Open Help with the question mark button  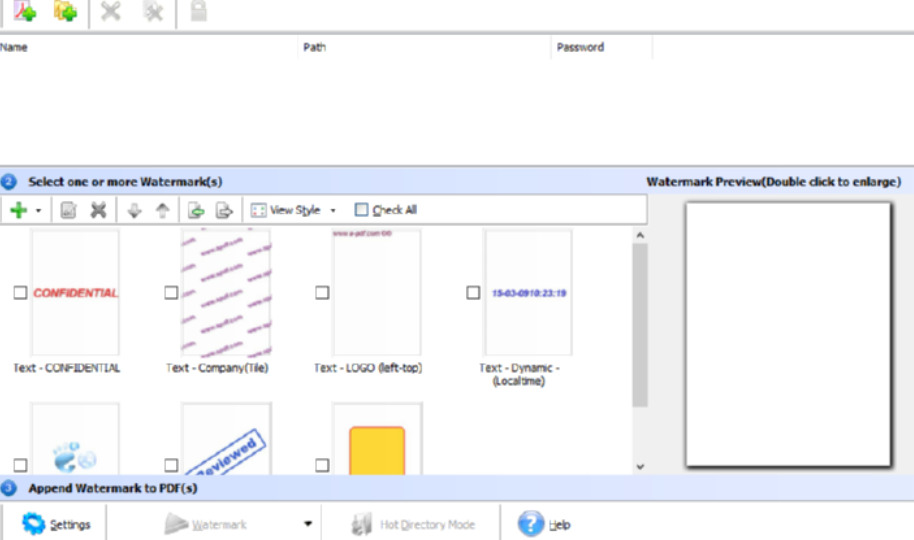tap(544, 524)
